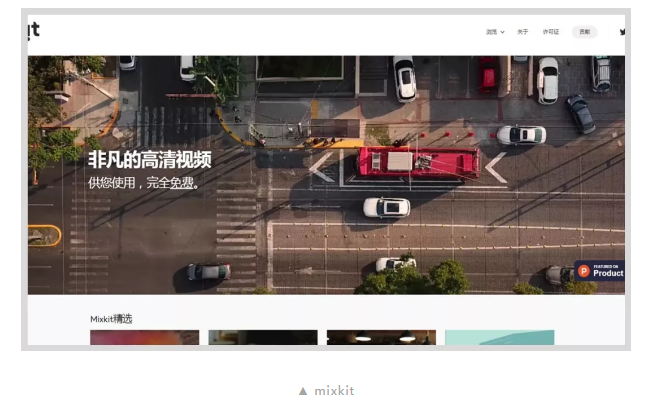The image size is (647, 405).
Task: Click the Product Hunt circular P icon
Action: (x=584, y=271)
